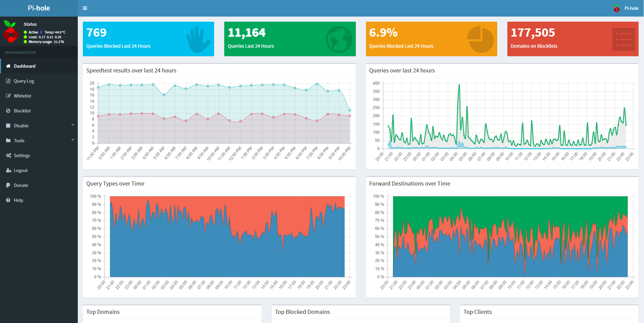Click the Logout user icon
This screenshot has height=323, width=644.
[x=9, y=170]
